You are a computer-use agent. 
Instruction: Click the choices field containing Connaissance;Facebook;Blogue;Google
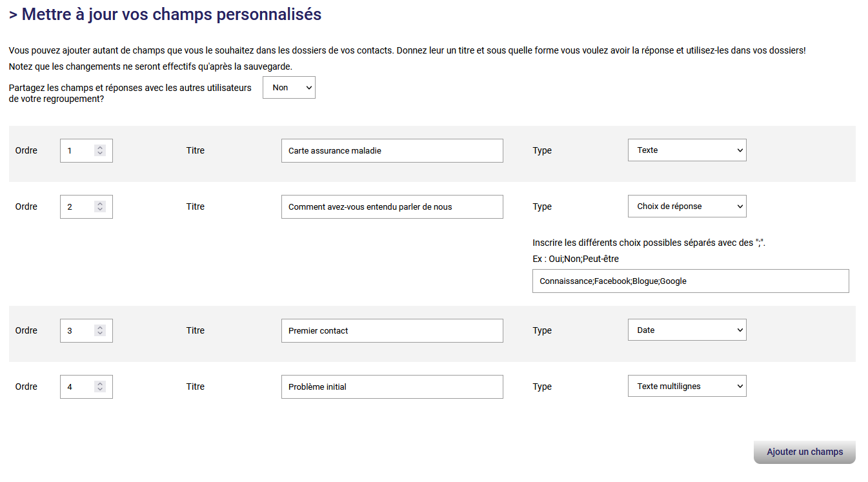coord(690,281)
